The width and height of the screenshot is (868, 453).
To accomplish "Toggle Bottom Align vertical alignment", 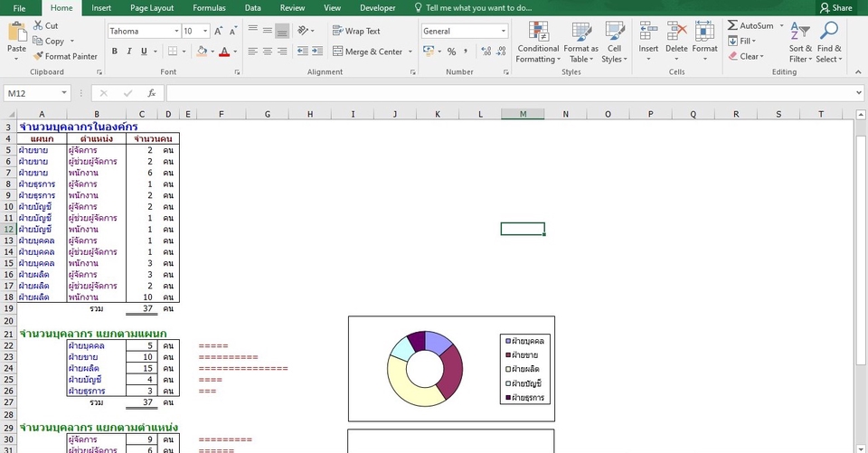I will 282,31.
